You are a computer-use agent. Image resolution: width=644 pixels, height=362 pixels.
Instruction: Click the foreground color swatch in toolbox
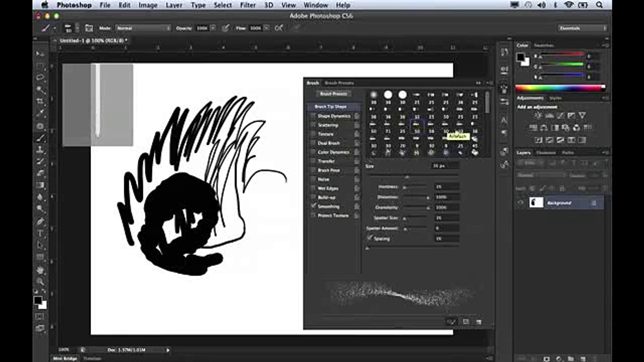coord(38,300)
